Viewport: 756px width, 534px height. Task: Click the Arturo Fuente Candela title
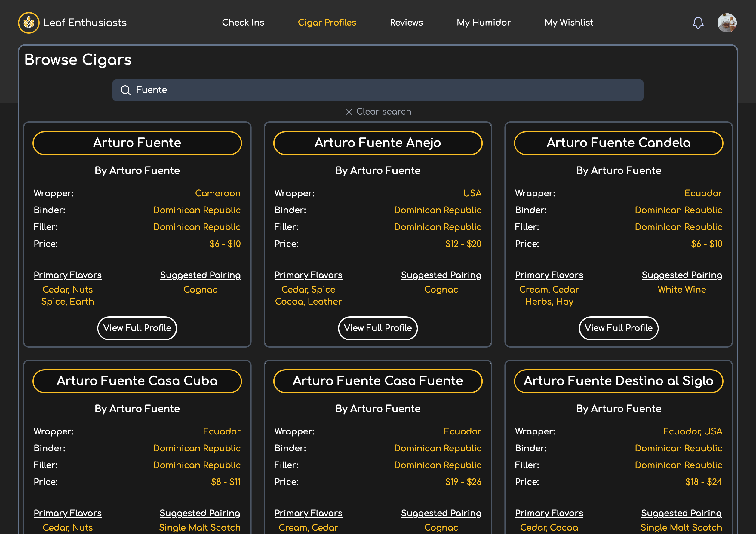tap(618, 143)
